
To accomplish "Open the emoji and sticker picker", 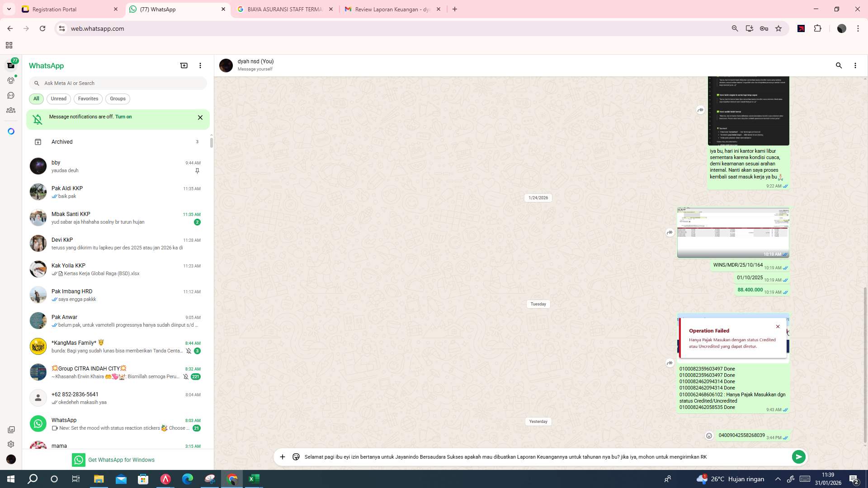I will tap(296, 457).
